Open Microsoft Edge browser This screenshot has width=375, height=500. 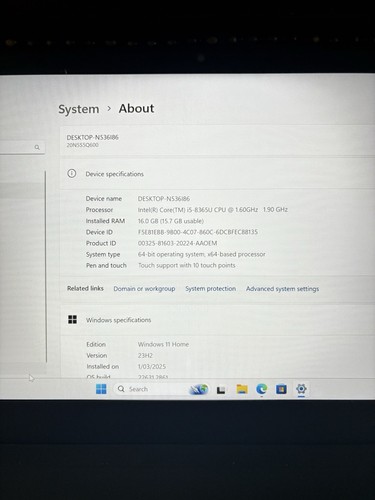tap(262, 389)
